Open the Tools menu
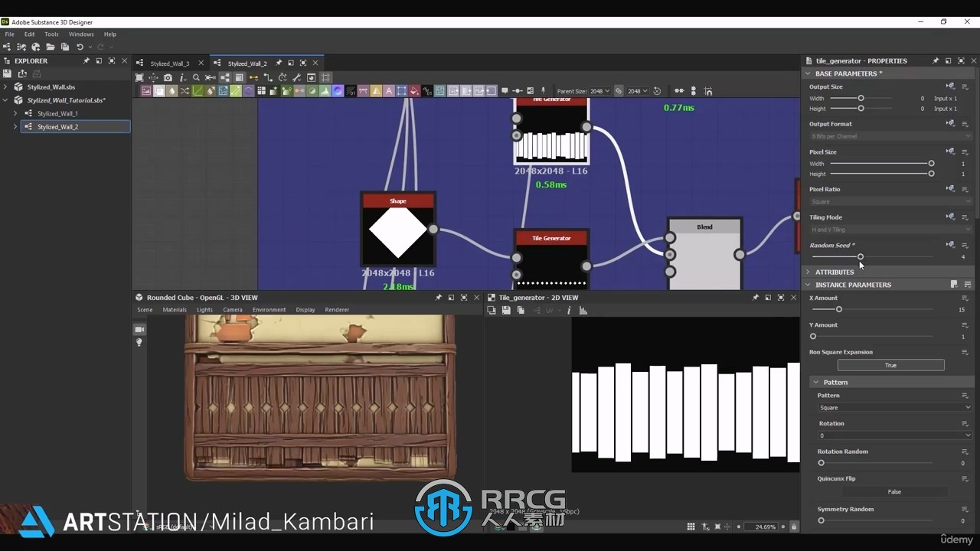This screenshot has width=980, height=551. tap(51, 34)
